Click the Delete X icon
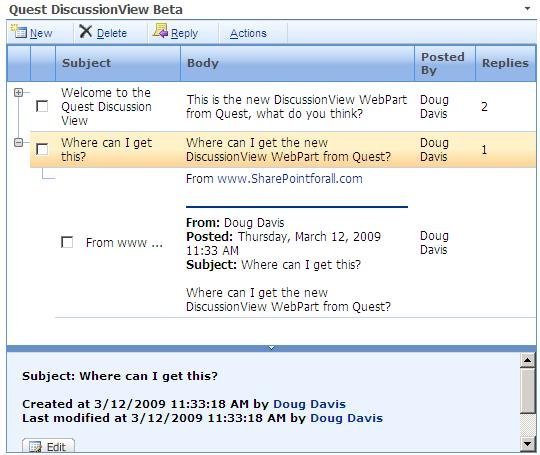The height and width of the screenshot is (455, 540). click(85, 31)
